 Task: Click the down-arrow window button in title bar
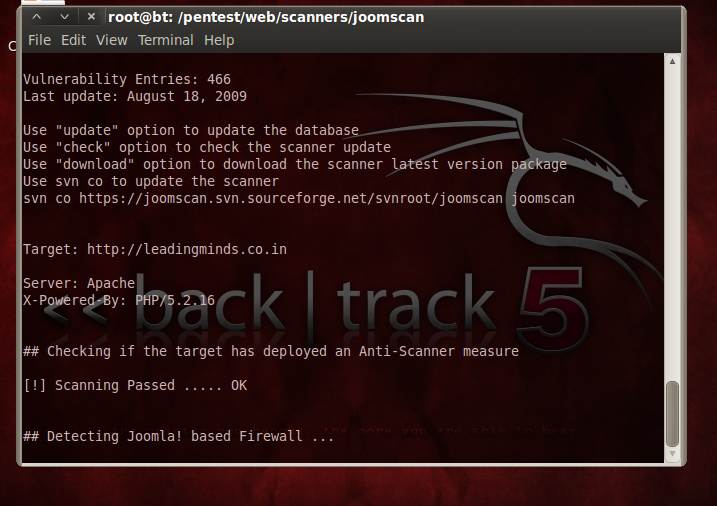(x=64, y=17)
